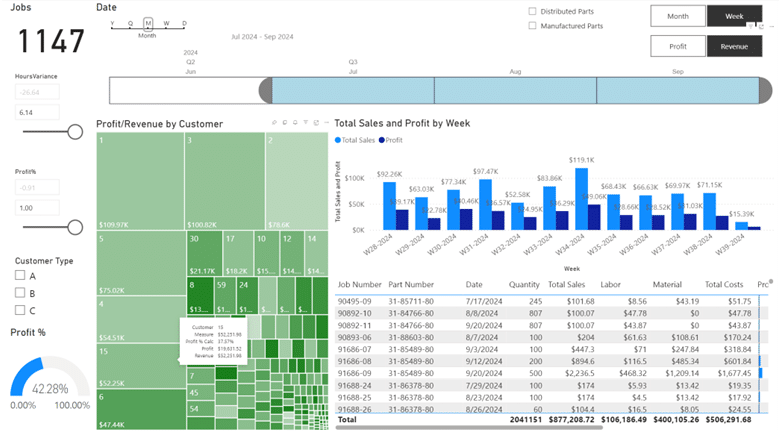Click the bell alert icon above the treemap

click(x=295, y=122)
